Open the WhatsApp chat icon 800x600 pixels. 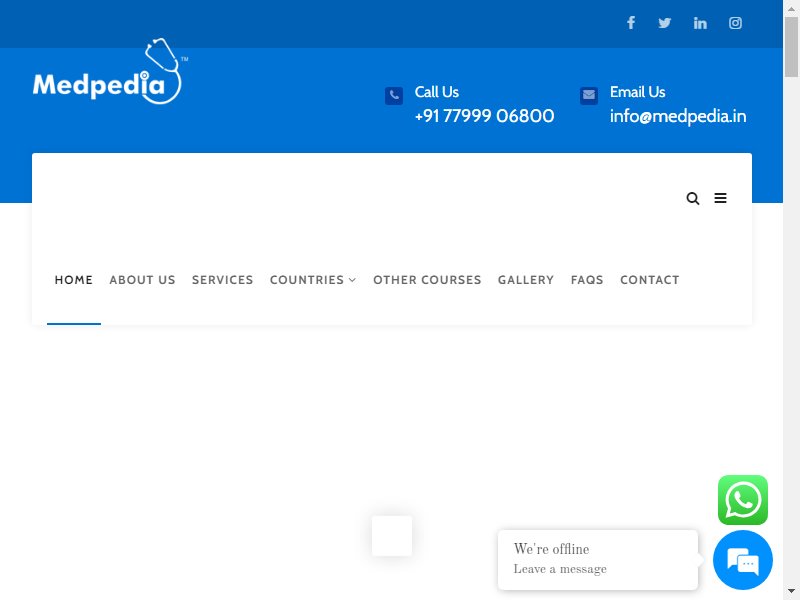[x=743, y=500]
